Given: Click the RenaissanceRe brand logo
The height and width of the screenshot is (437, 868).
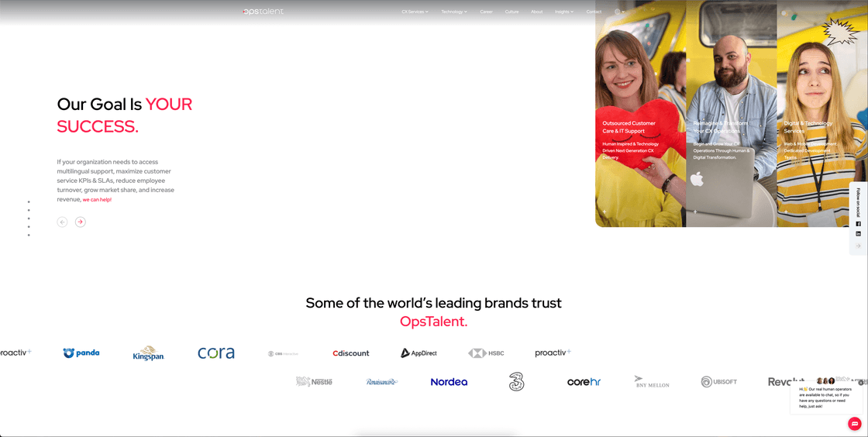Looking at the screenshot, I should [381, 382].
